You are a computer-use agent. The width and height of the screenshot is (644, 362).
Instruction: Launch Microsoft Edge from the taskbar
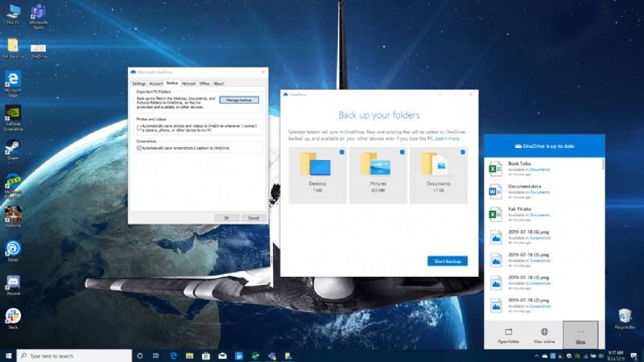coord(173,356)
